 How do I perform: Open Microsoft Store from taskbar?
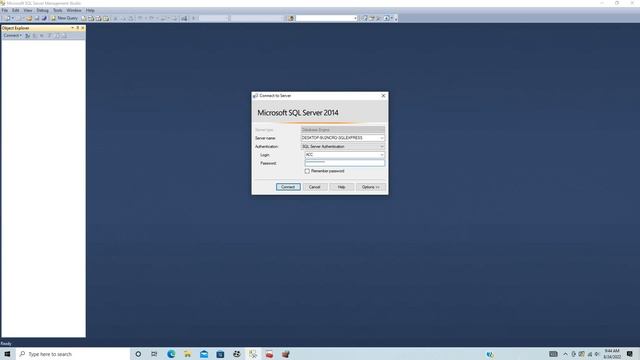click(220, 354)
